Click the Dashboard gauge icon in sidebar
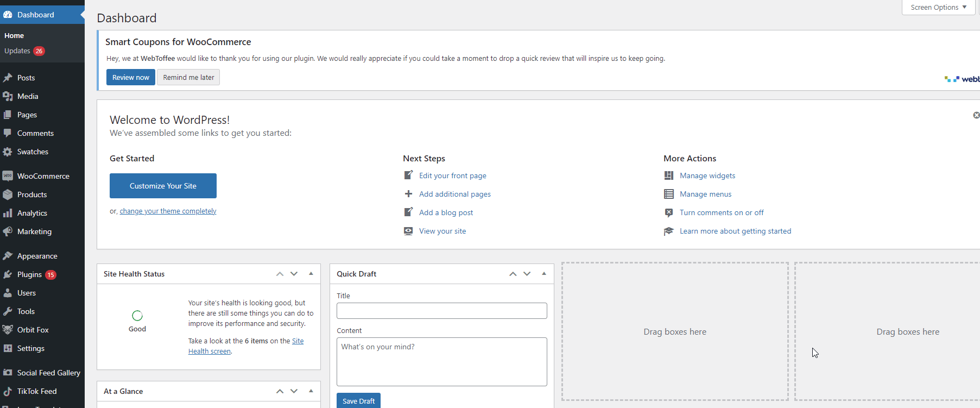This screenshot has width=980, height=408. click(x=8, y=15)
